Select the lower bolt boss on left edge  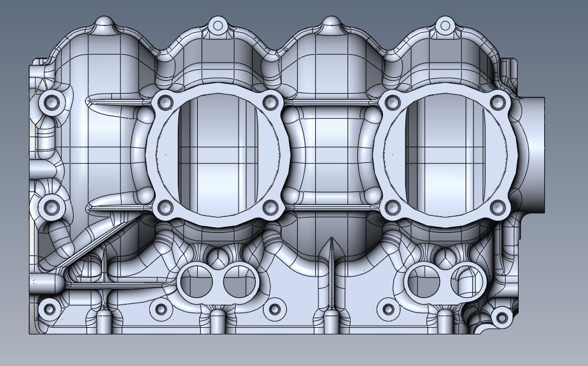click(x=51, y=208)
